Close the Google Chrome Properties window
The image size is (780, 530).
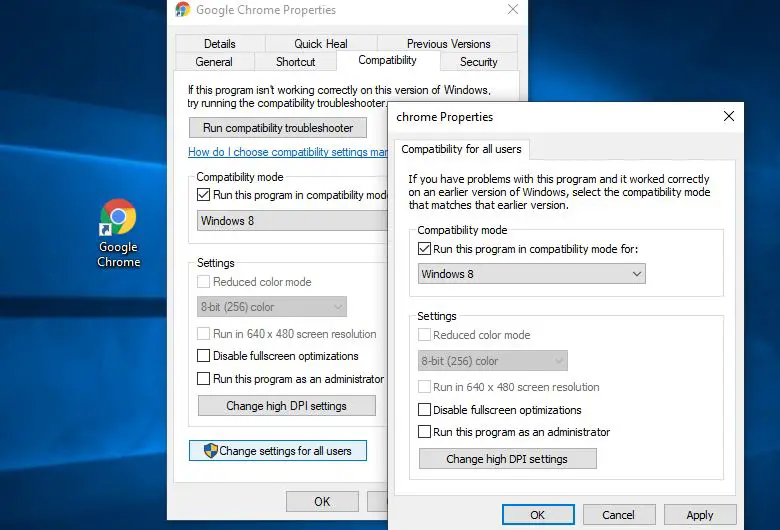[x=513, y=9]
